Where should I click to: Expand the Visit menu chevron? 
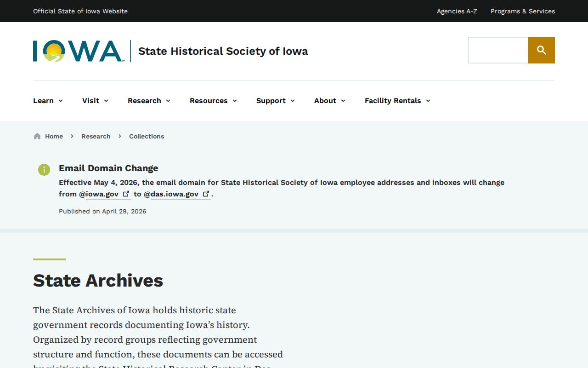pyautogui.click(x=106, y=101)
